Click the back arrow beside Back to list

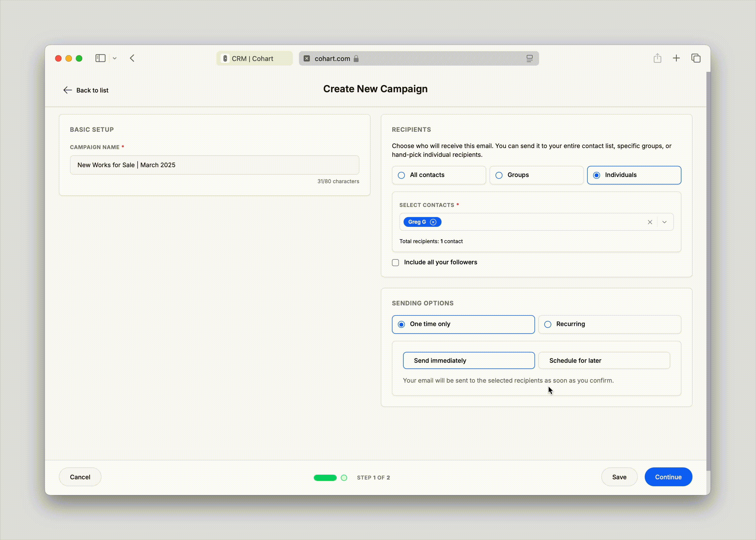click(67, 90)
